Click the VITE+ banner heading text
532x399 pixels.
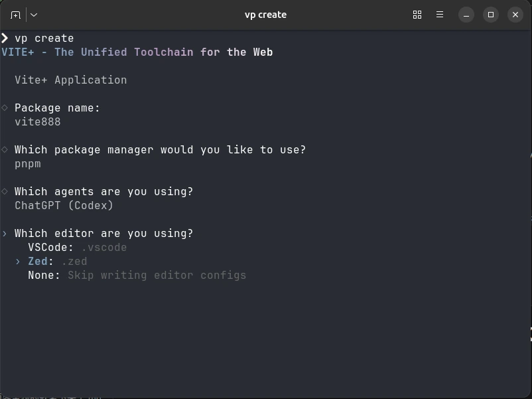coord(137,52)
